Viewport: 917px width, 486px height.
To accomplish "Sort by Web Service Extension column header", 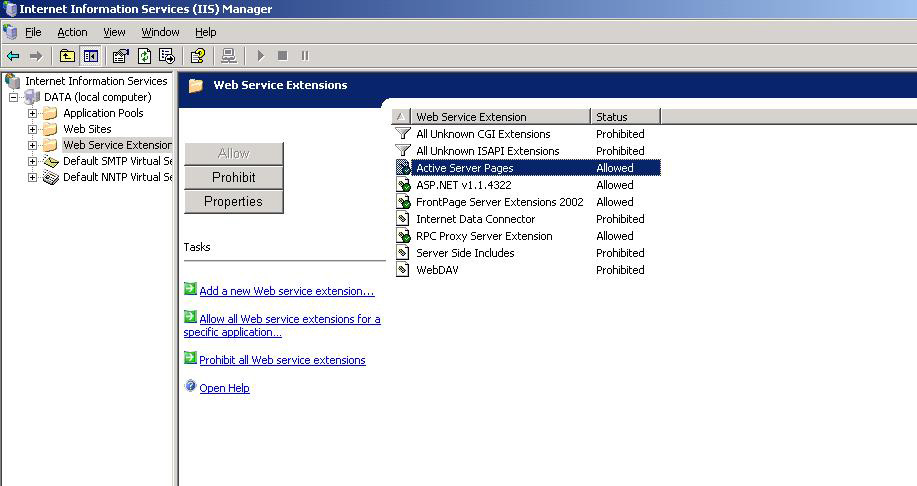I will click(x=501, y=117).
